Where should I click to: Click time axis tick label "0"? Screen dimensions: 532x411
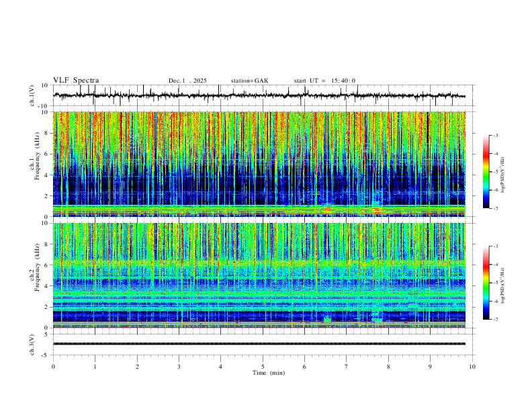click(53, 367)
